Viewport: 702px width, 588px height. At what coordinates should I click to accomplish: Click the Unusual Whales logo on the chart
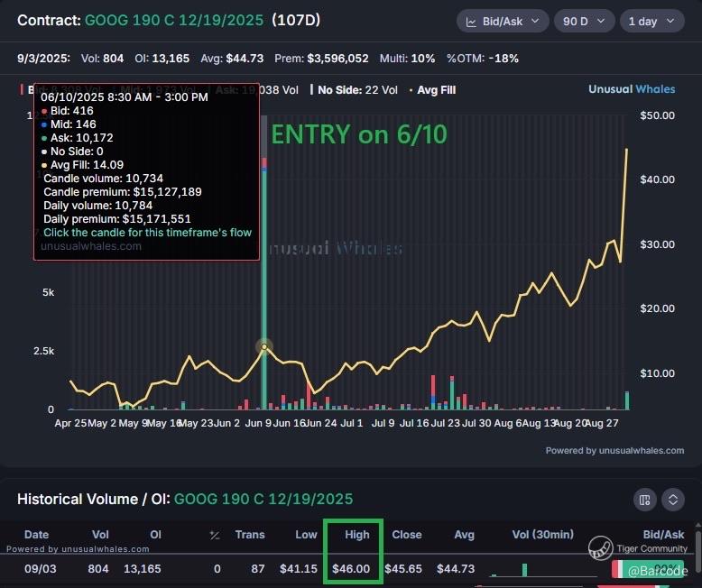coord(632,89)
